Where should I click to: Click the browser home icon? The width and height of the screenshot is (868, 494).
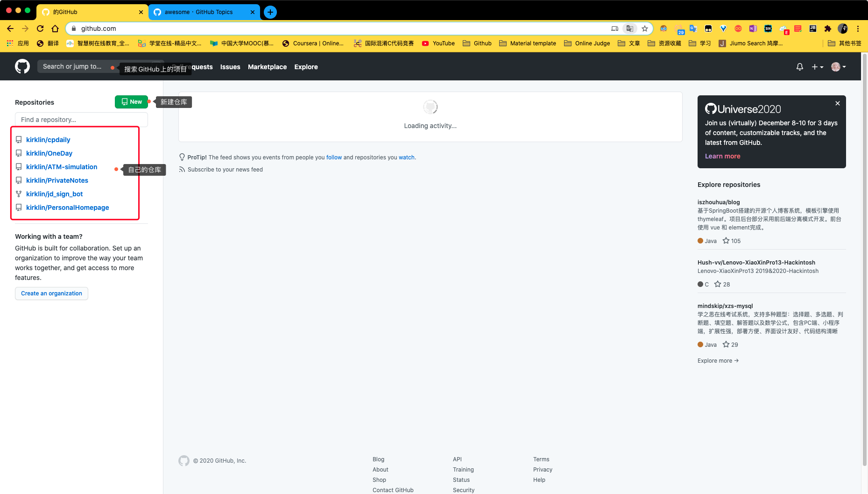click(x=55, y=29)
